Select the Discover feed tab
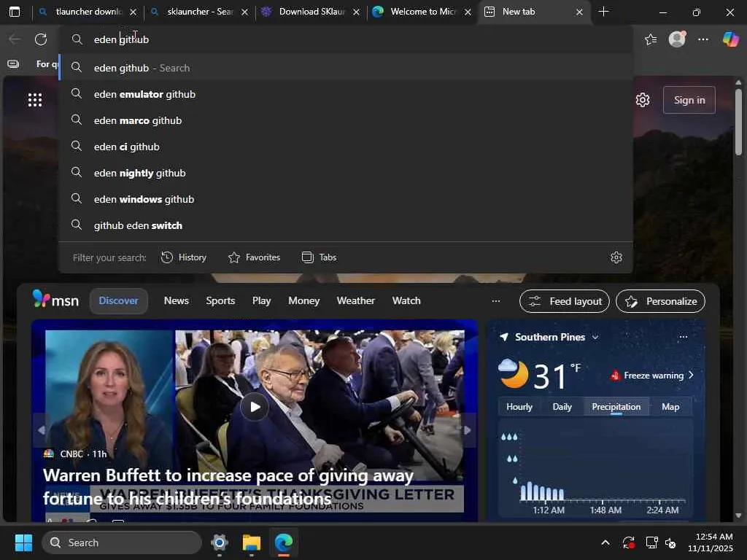The height and width of the screenshot is (560, 747). click(x=119, y=301)
